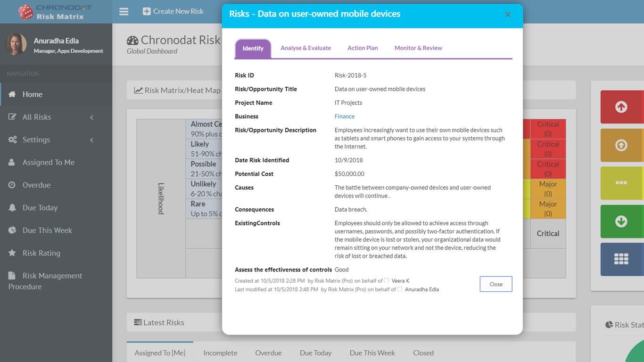Click the green down-arrow tile
644x362 pixels.
pos(622,221)
